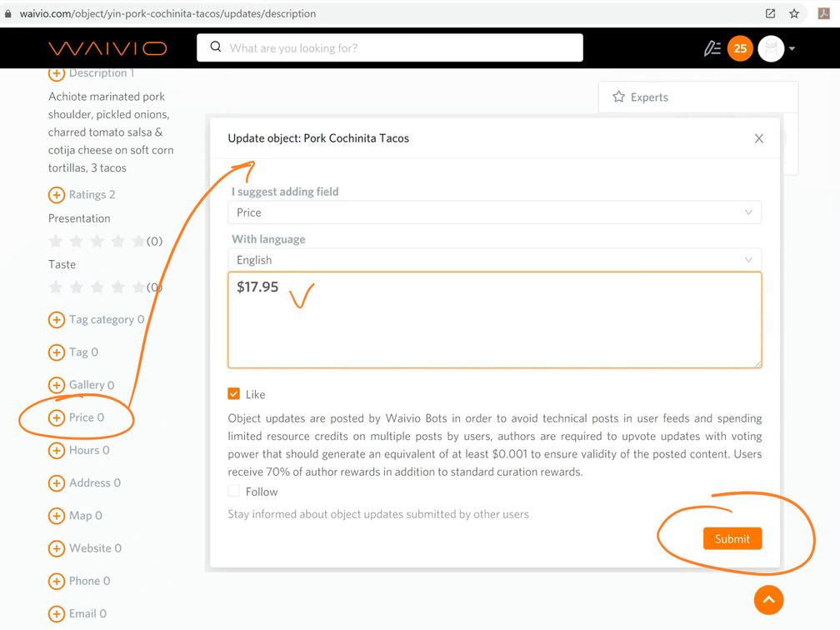Click the orange scroll-to-top arrow button
The image size is (840, 630).
point(768,599)
